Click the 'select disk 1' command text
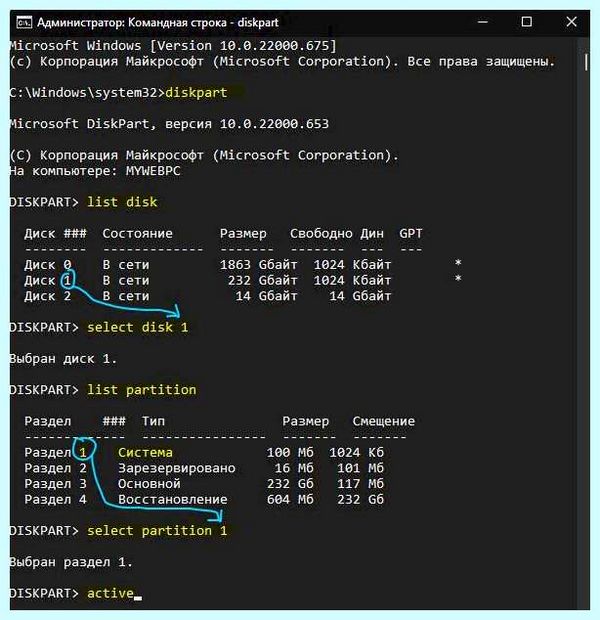This screenshot has width=600, height=620. pyautogui.click(x=138, y=327)
